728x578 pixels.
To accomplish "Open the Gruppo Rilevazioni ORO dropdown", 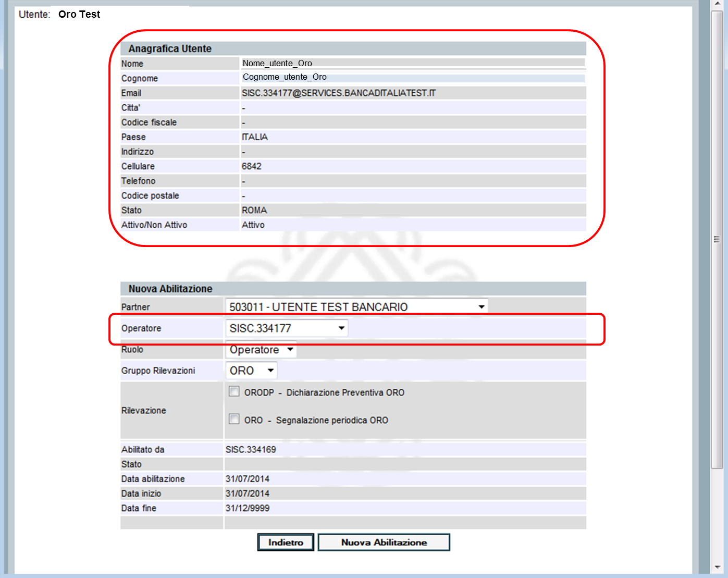I will (x=251, y=371).
